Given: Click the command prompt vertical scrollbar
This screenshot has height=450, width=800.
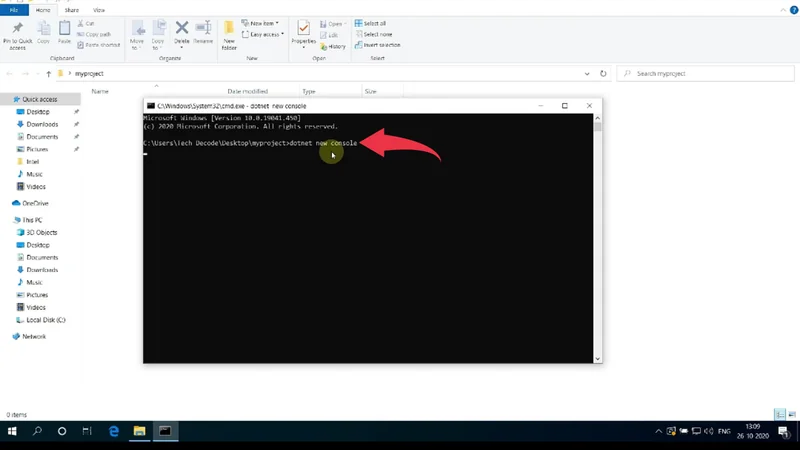Looking at the screenshot, I should pyautogui.click(x=598, y=240).
